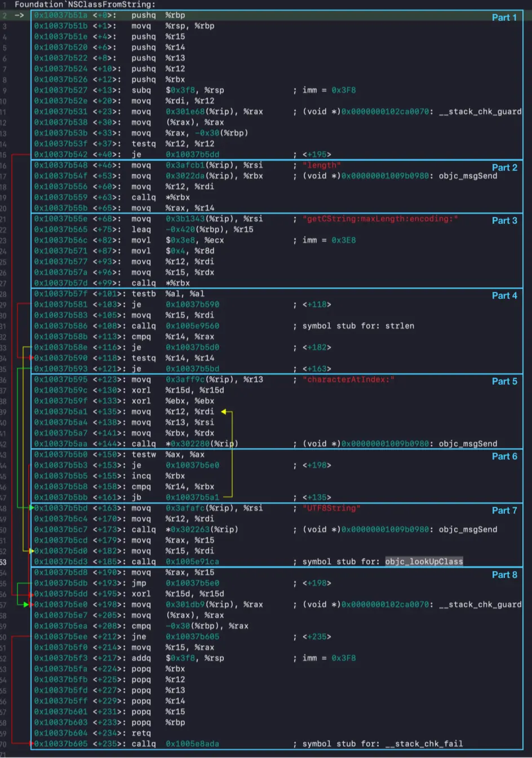Click the callq operand 0x1005e9560
Image resolution: width=532 pixels, height=758 pixels.
pyautogui.click(x=192, y=326)
